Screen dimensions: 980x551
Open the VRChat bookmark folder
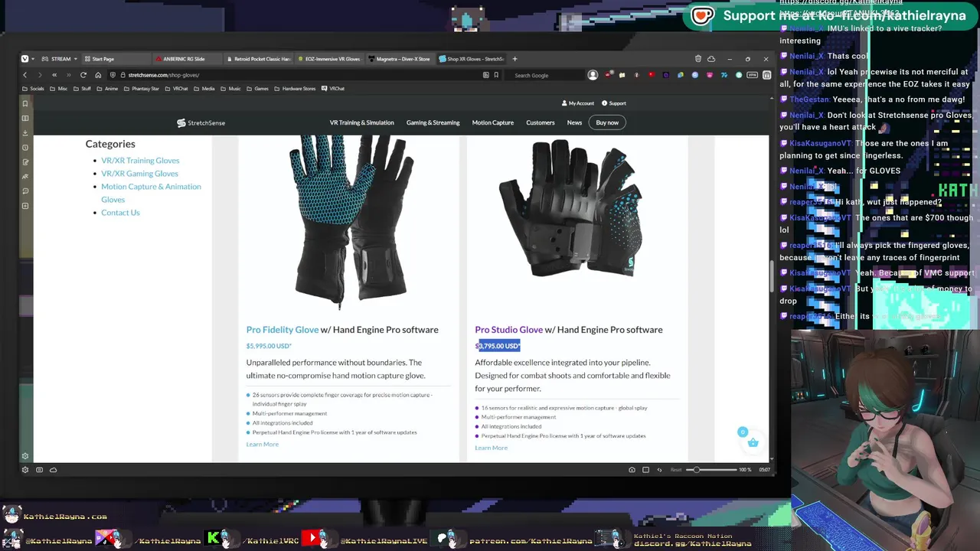(177, 89)
